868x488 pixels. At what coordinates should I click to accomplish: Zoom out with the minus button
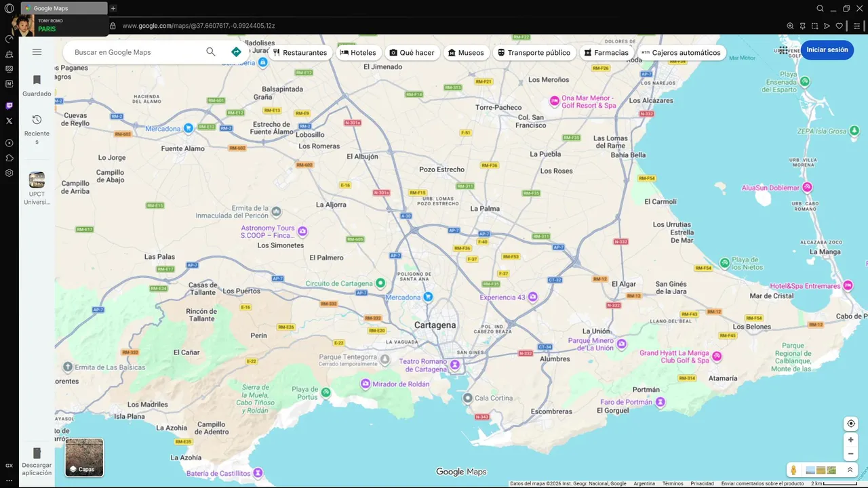850,453
